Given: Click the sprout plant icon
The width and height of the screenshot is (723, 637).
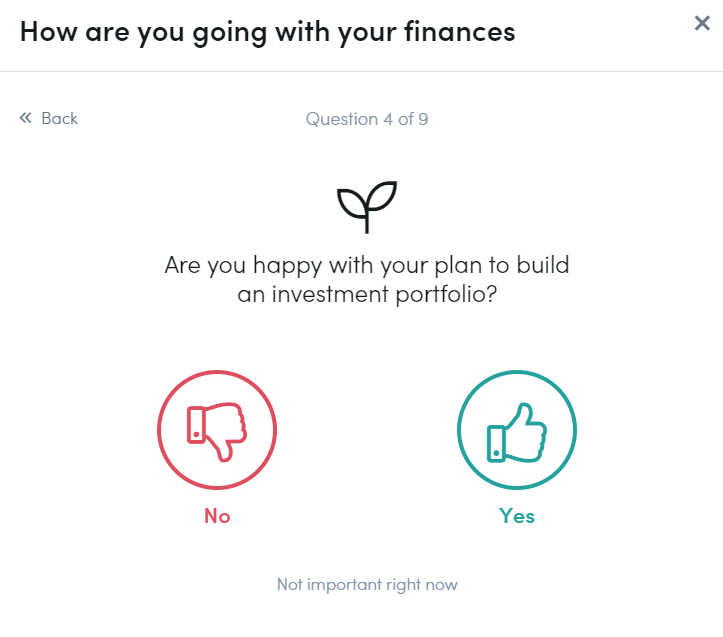Looking at the screenshot, I should tap(367, 207).
